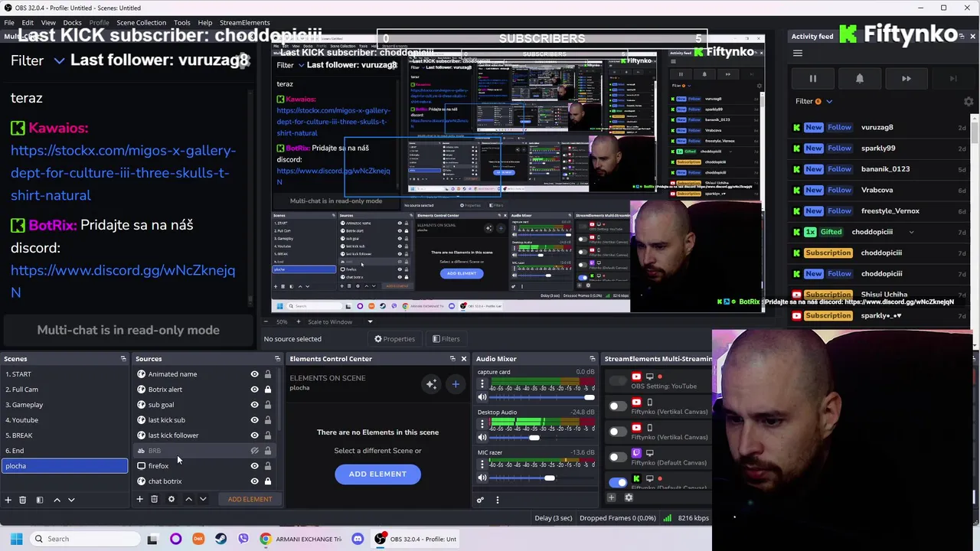Add a new source with the Sources plus icon
980x551 pixels.
pyautogui.click(x=139, y=499)
